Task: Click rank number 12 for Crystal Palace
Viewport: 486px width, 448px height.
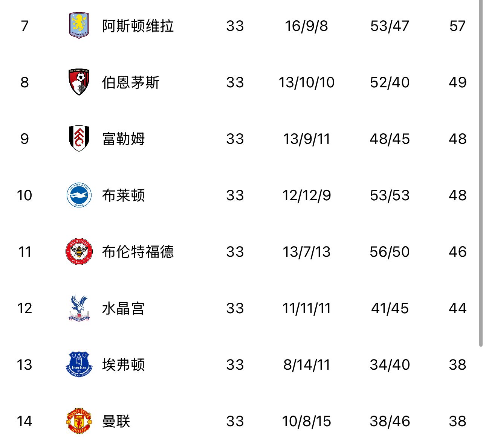Action: pos(24,308)
